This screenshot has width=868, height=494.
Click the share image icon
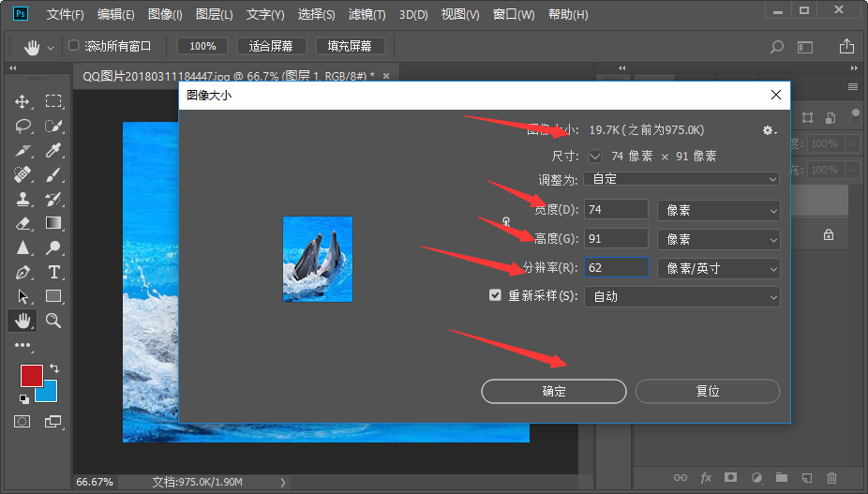846,46
